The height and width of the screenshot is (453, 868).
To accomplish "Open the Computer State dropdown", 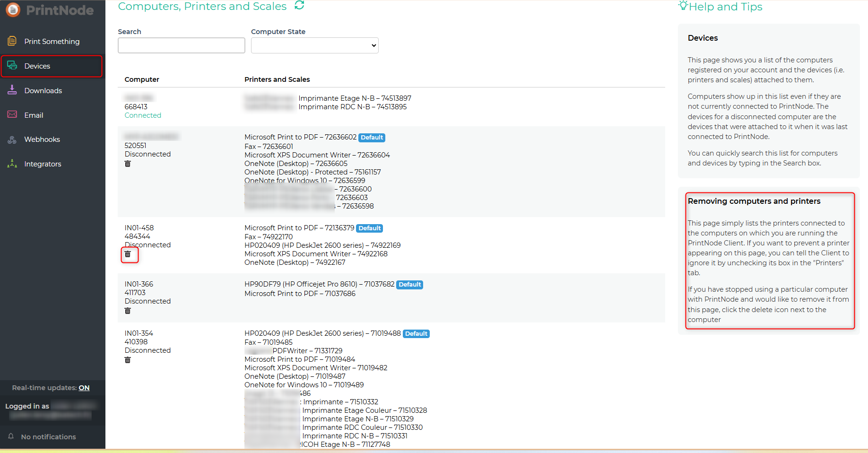I will coord(314,45).
